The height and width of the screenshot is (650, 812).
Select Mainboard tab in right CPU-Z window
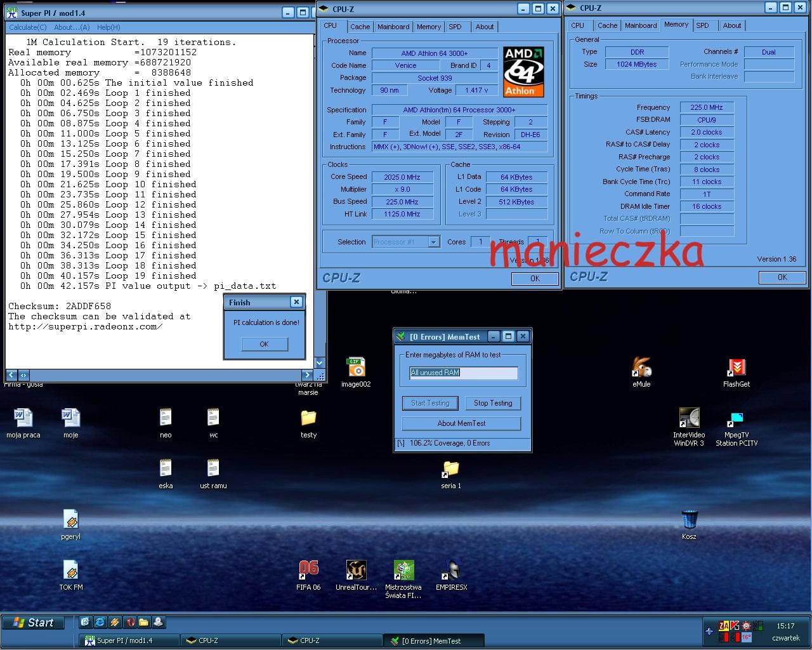coord(641,25)
